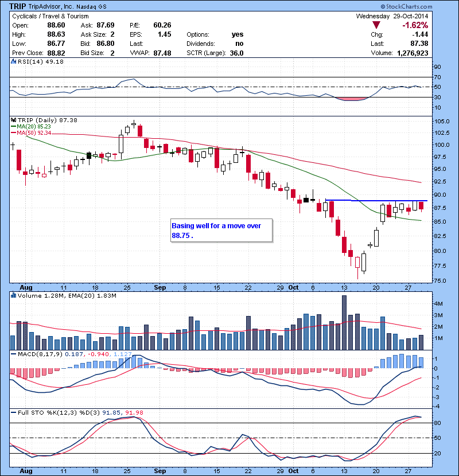The width and height of the screenshot is (459, 476).
Task: Click the Prev Close value 88.82
Action: click(x=56, y=53)
